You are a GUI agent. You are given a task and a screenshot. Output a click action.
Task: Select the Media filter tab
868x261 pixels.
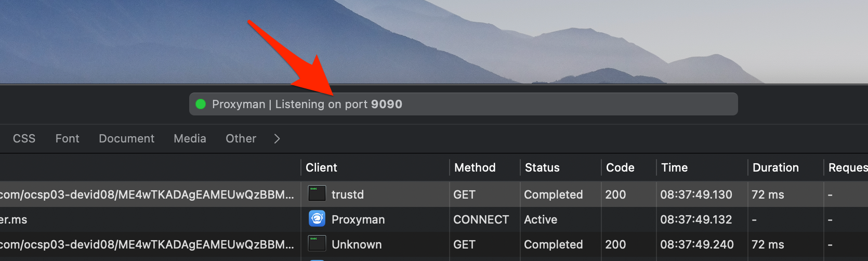click(190, 139)
